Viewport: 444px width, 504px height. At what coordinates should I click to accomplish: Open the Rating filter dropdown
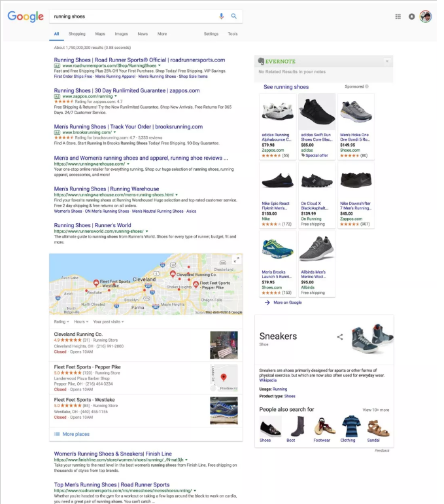pyautogui.click(x=61, y=322)
